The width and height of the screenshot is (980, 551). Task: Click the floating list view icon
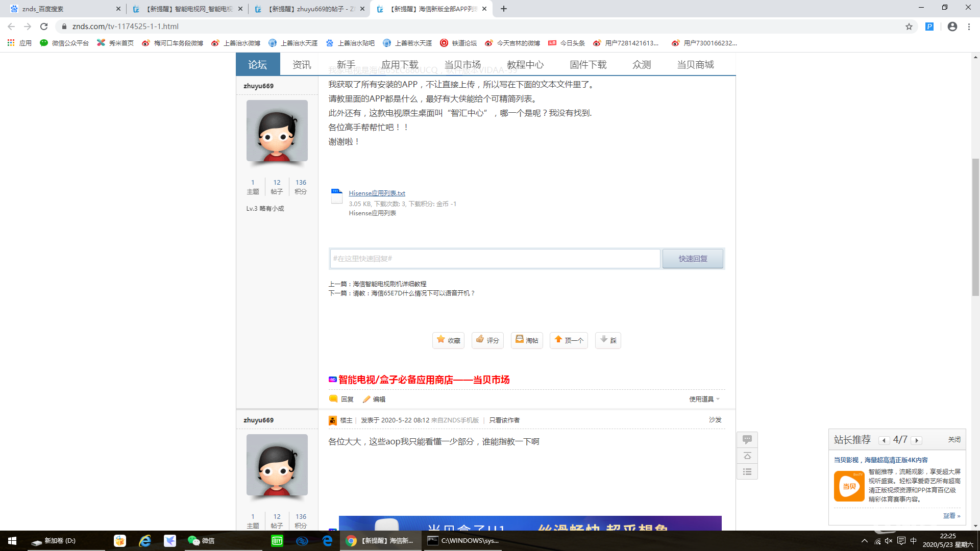click(747, 472)
